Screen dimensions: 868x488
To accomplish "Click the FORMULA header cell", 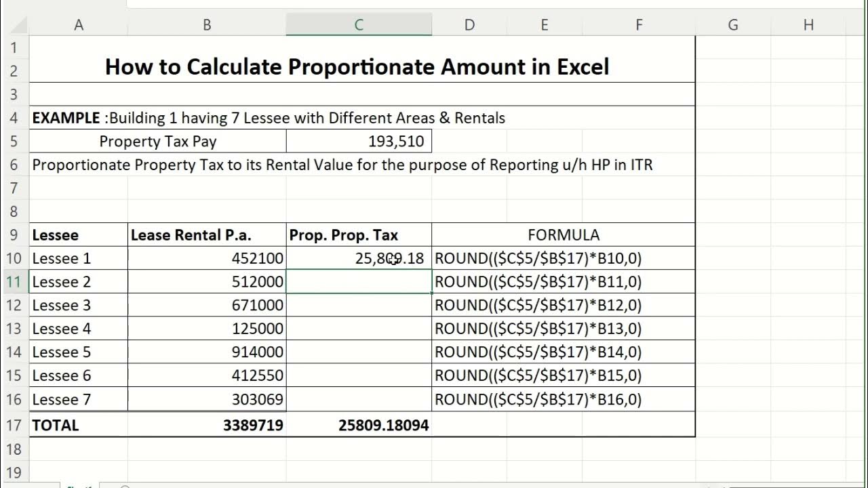I will (x=563, y=235).
